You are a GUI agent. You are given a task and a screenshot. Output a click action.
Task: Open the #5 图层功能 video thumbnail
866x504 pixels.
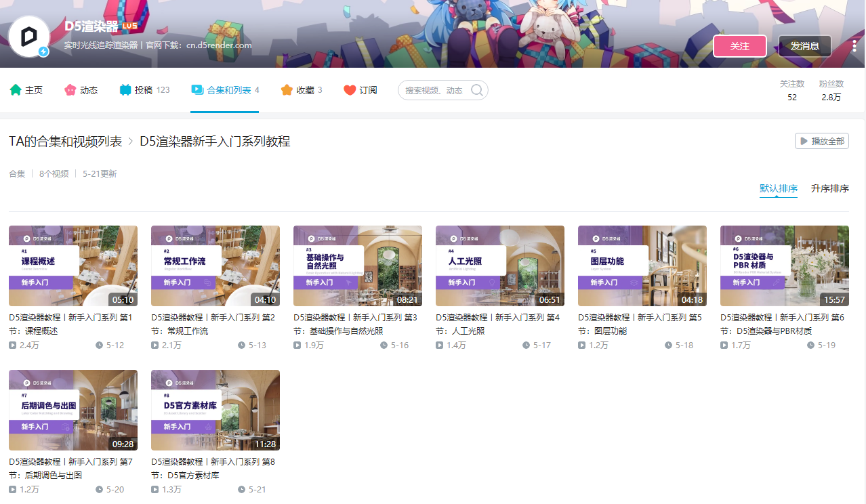[642, 266]
